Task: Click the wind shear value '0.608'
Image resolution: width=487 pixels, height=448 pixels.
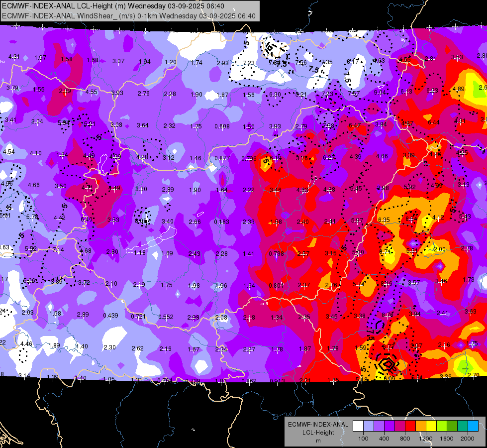Action: [x=222, y=126]
